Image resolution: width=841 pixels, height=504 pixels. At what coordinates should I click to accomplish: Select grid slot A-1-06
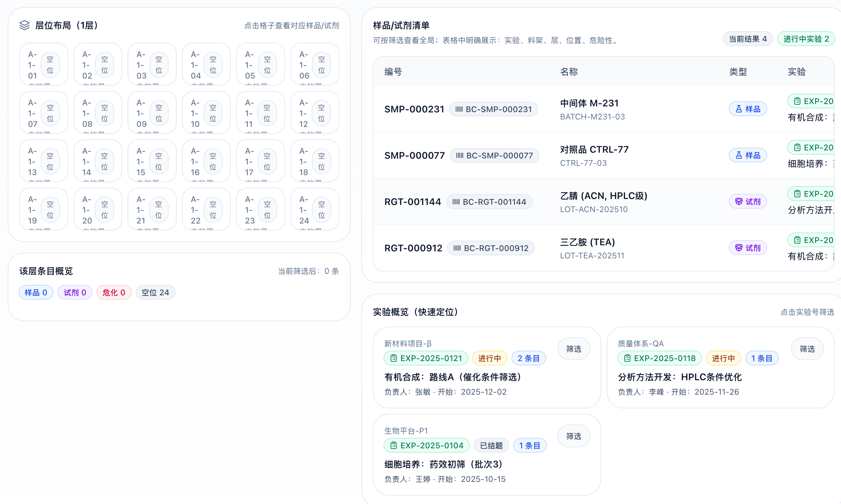(315, 64)
